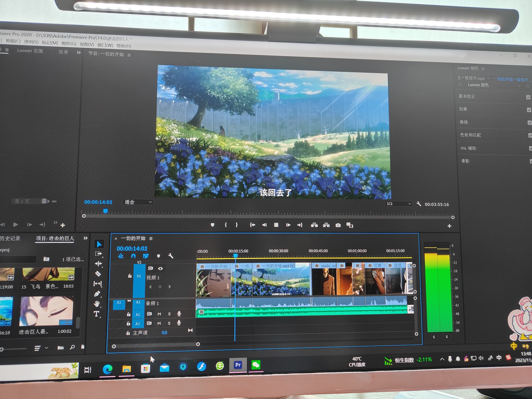Switch to 历史记录 tab
This screenshot has height=399, width=532.
(10, 238)
